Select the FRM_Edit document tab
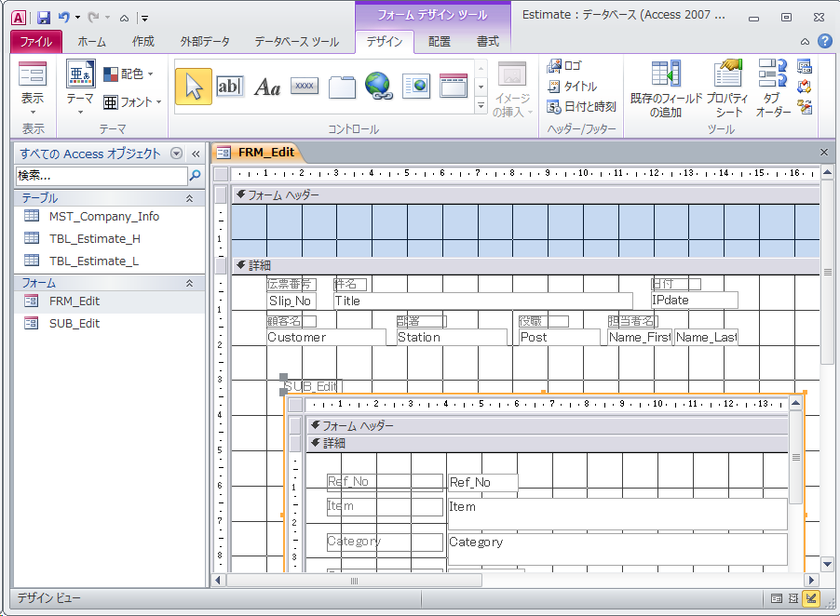Image resolution: width=840 pixels, height=616 pixels. click(x=258, y=153)
